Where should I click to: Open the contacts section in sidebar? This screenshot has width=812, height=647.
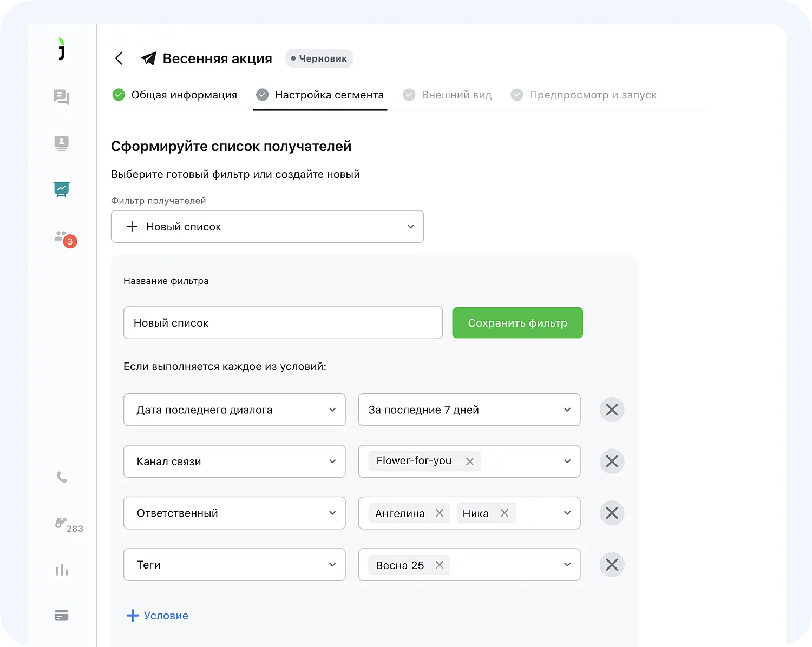click(x=61, y=143)
